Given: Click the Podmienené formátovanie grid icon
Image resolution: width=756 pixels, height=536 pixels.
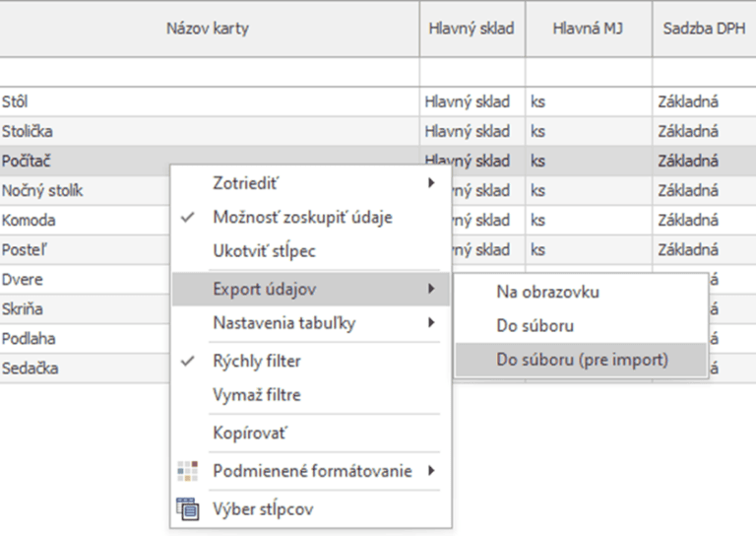Looking at the screenshot, I should [188, 472].
